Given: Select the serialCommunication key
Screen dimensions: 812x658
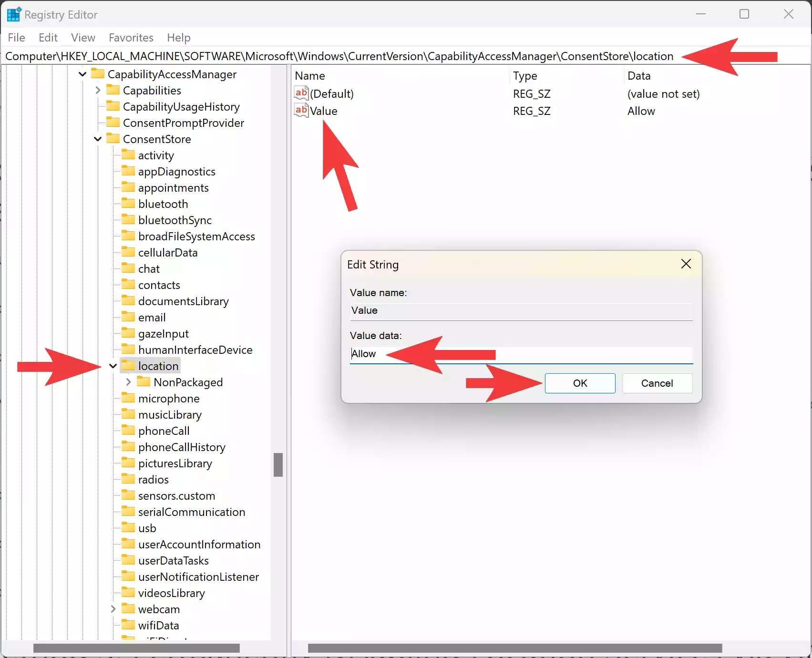Looking at the screenshot, I should [x=192, y=512].
